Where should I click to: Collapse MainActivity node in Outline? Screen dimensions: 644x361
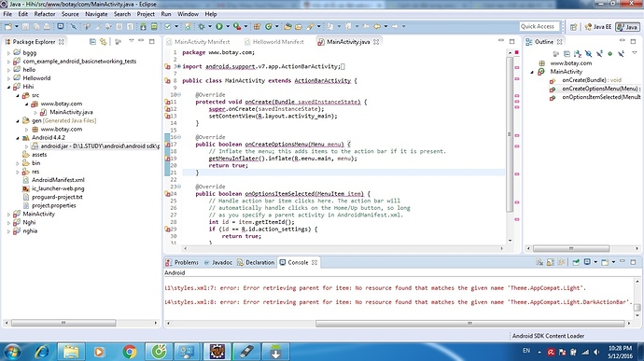point(532,72)
